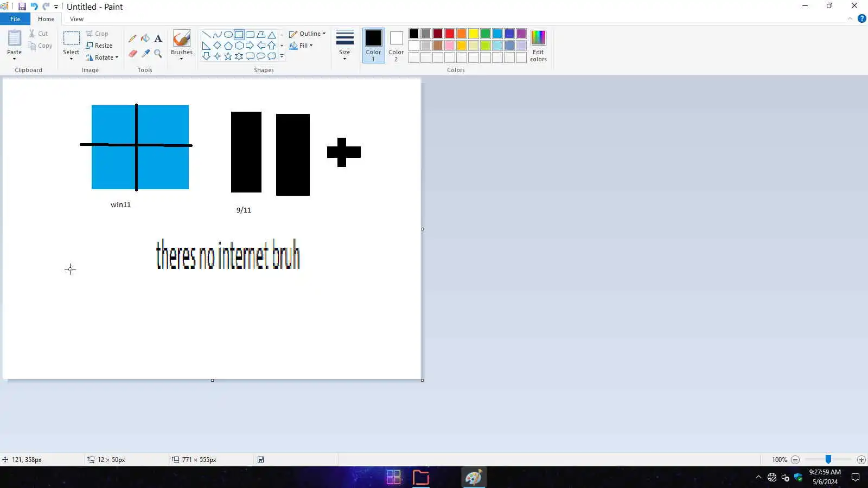868x488 pixels.
Task: Zoom in with the plus button
Action: click(861, 460)
